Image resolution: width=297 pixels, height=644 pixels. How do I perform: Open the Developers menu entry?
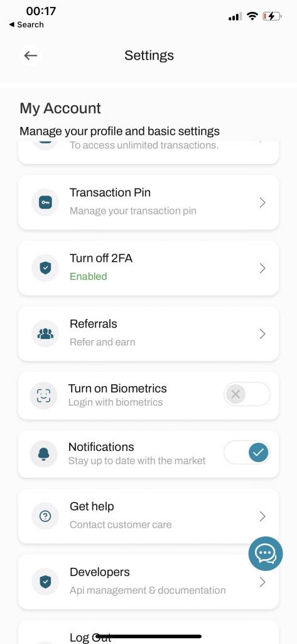(x=148, y=582)
